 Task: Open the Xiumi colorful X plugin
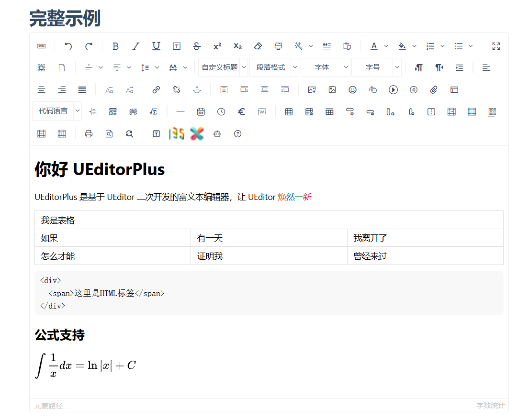coord(197,134)
